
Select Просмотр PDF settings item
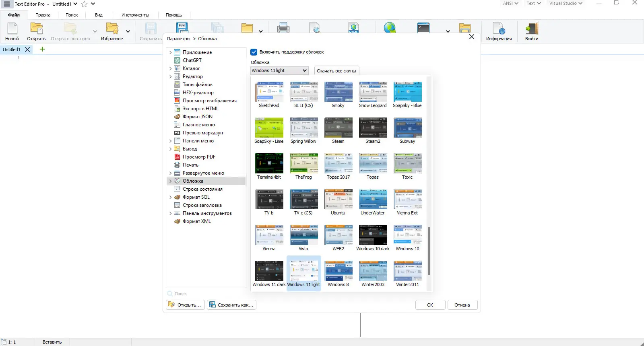pyautogui.click(x=199, y=157)
